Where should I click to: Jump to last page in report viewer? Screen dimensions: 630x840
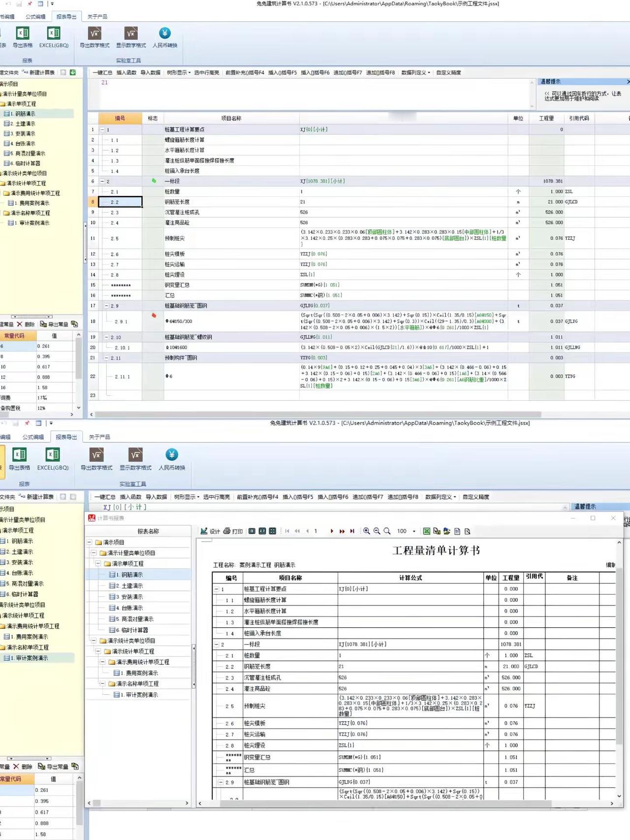click(352, 531)
